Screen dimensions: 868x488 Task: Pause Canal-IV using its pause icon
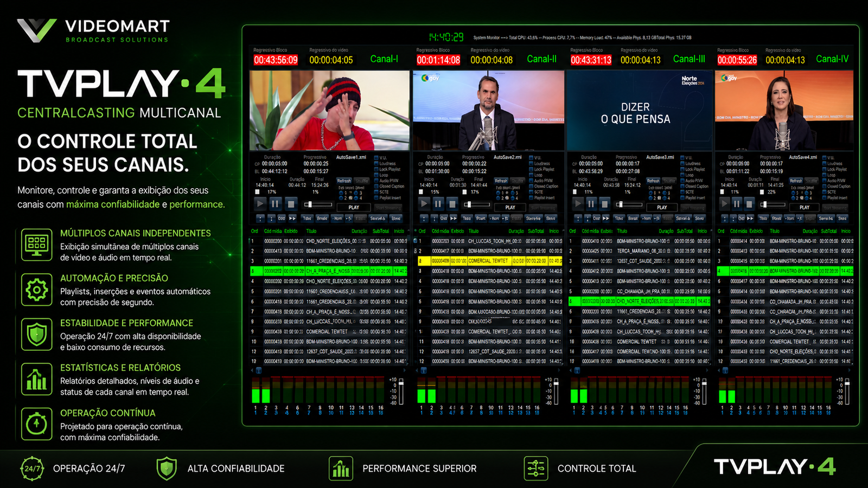pos(737,204)
